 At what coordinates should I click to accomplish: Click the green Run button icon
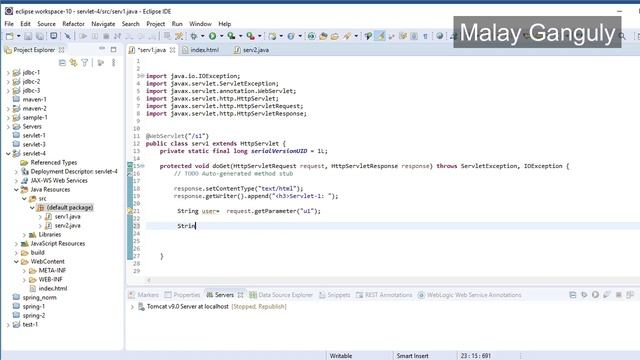[x=212, y=36]
